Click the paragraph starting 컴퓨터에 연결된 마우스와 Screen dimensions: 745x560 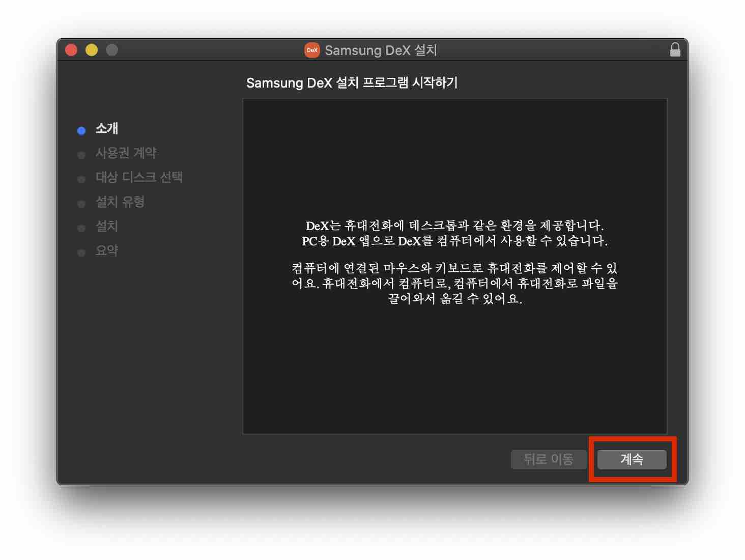(454, 283)
